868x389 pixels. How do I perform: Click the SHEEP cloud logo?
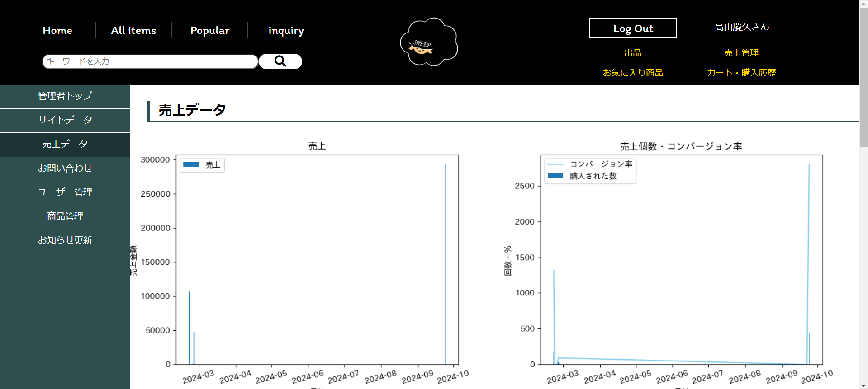[x=429, y=42]
